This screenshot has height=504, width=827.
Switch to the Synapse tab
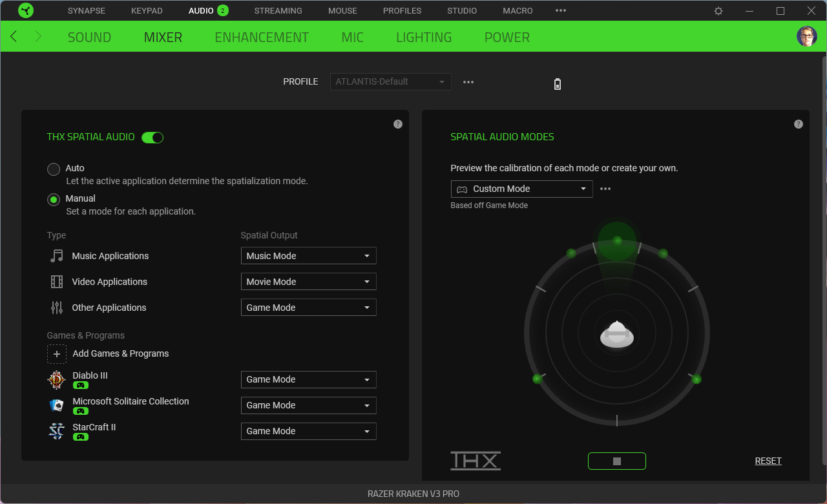[x=87, y=10]
